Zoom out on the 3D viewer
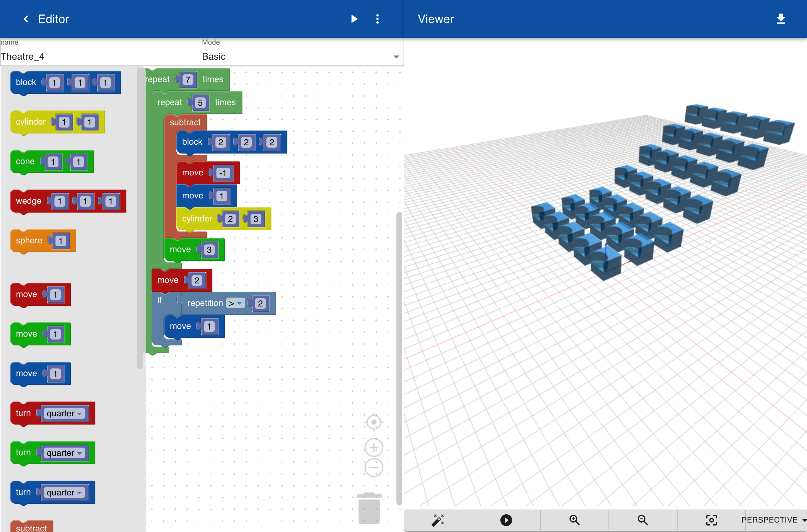 click(642, 520)
